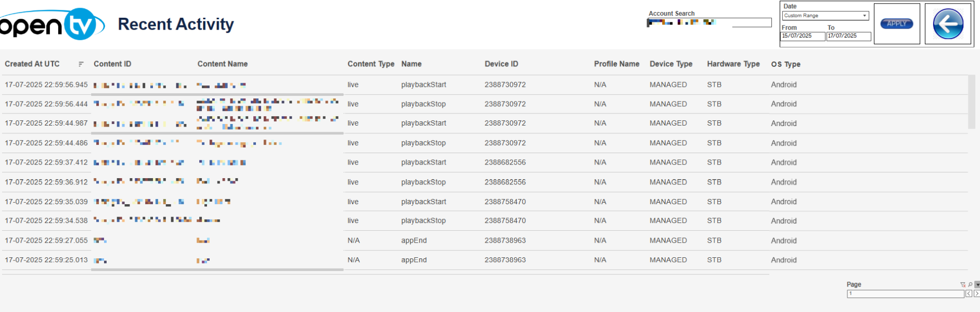Image resolution: width=980 pixels, height=312 pixels.
Task: Select the Created At UTC column header
Action: tap(32, 64)
